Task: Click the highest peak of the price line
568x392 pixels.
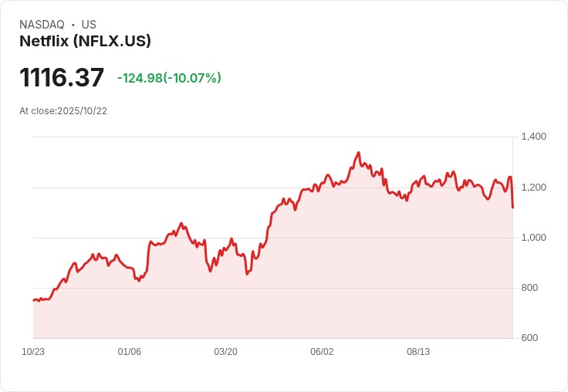Action: coord(358,153)
